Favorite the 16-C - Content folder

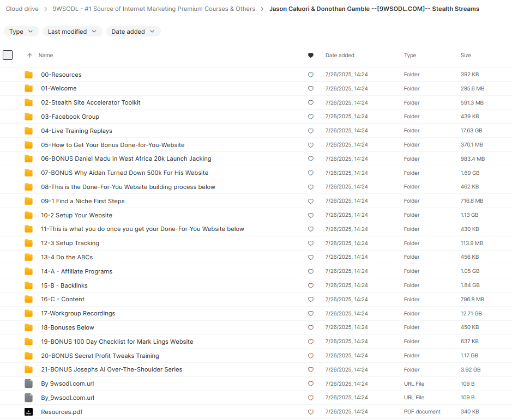point(311,300)
